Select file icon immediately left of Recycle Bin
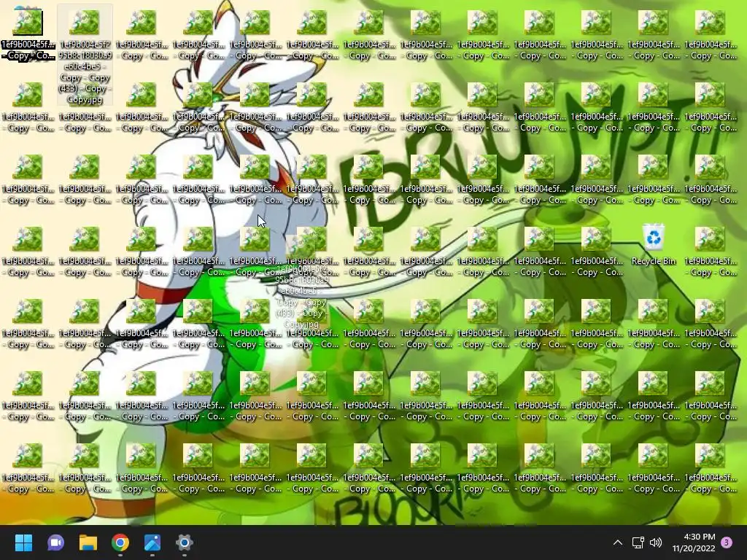 pos(597,251)
